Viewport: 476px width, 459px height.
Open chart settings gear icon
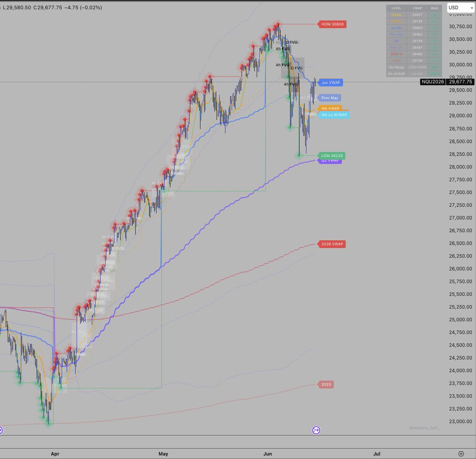(461, 453)
